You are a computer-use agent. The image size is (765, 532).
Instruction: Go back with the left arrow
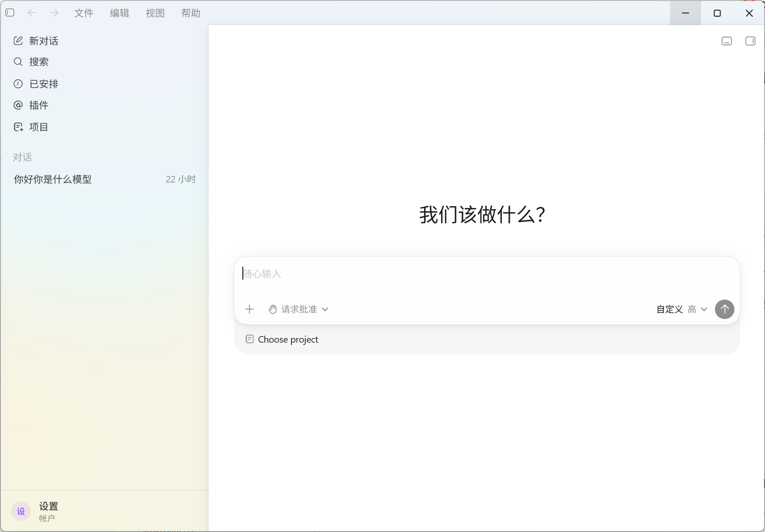32,13
